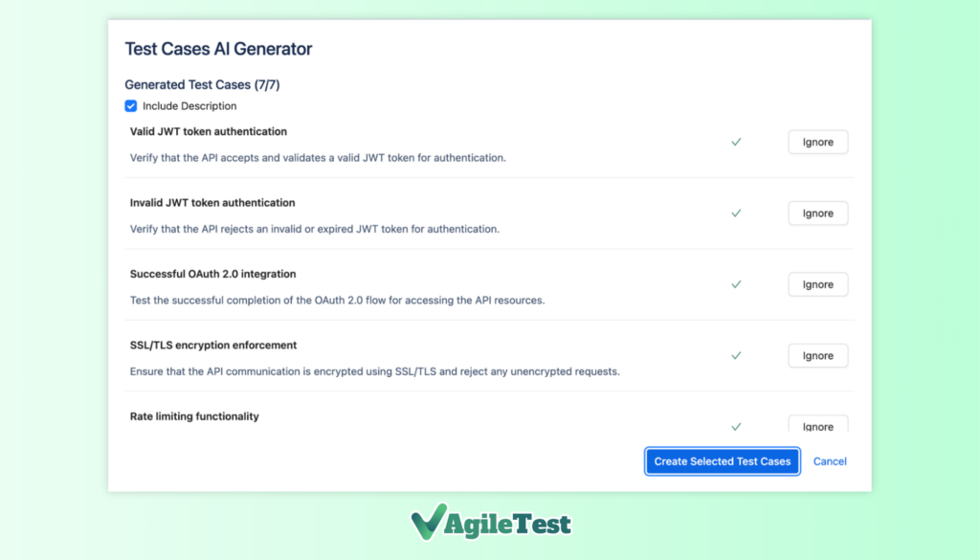The width and height of the screenshot is (980, 560).
Task: Click checkmark icon for Rate limiting functionality
Action: (736, 426)
